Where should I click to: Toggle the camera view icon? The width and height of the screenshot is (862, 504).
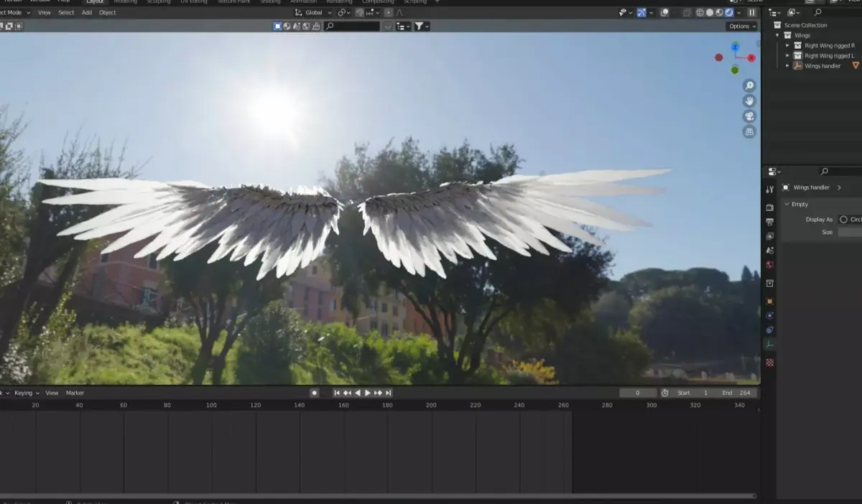749,117
